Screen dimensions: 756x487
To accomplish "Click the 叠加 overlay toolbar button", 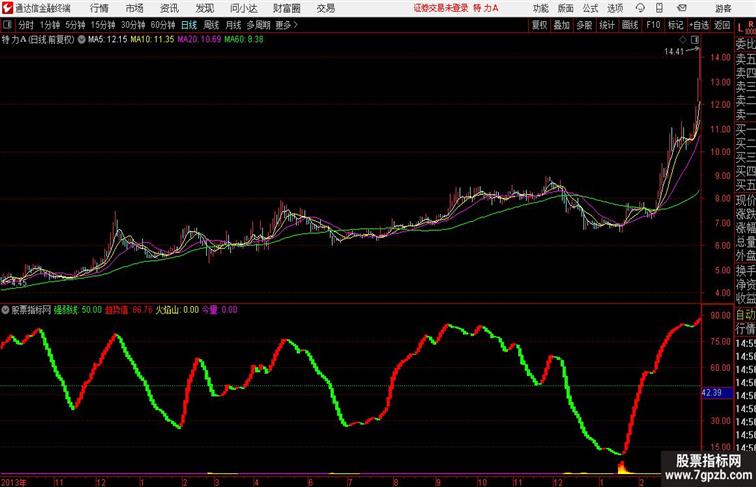I will tap(562, 25).
